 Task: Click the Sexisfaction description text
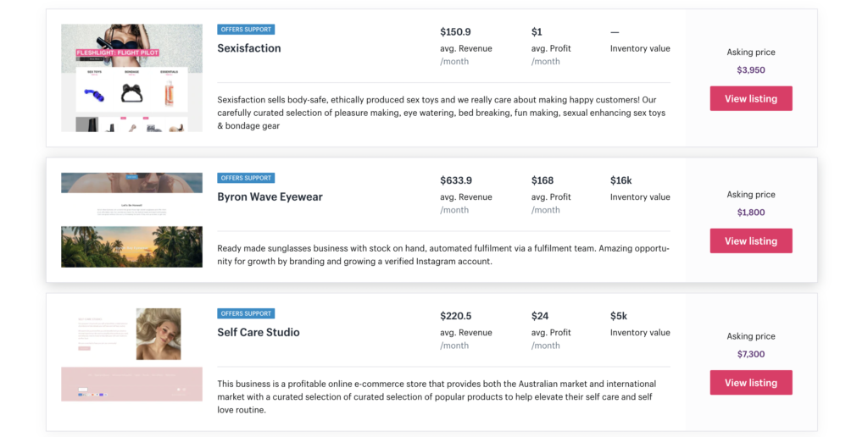pos(441,113)
